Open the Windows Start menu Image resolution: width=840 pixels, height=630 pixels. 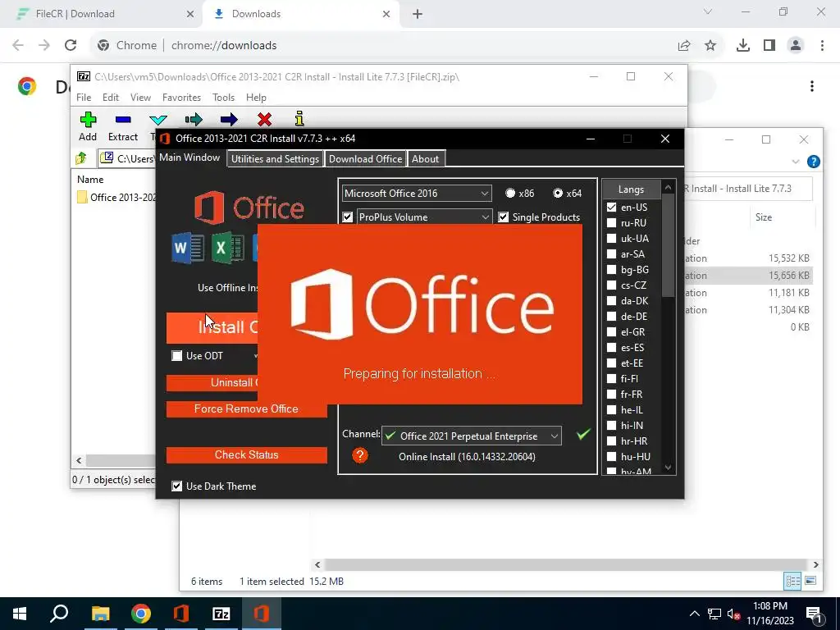point(20,614)
